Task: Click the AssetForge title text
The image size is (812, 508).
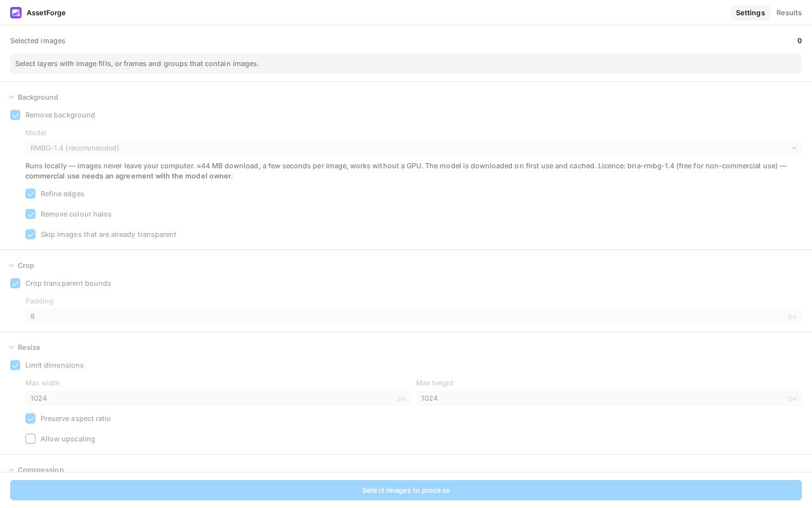Action: (x=46, y=13)
